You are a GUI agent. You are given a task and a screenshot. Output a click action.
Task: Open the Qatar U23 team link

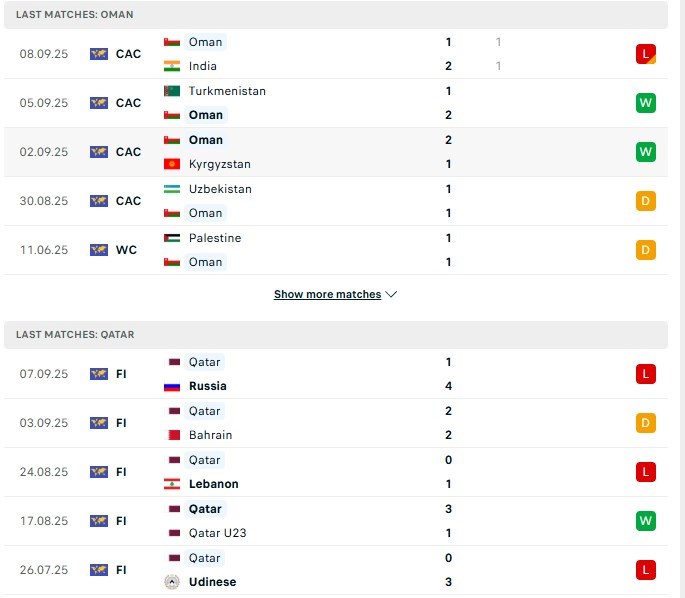[x=217, y=533]
